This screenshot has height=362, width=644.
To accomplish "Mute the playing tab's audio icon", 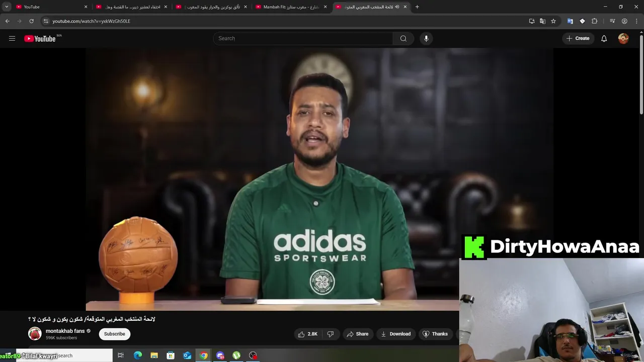I will [x=397, y=7].
